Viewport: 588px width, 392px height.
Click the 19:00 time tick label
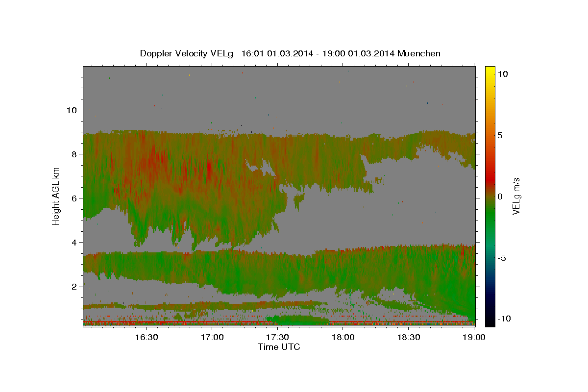pos(474,337)
